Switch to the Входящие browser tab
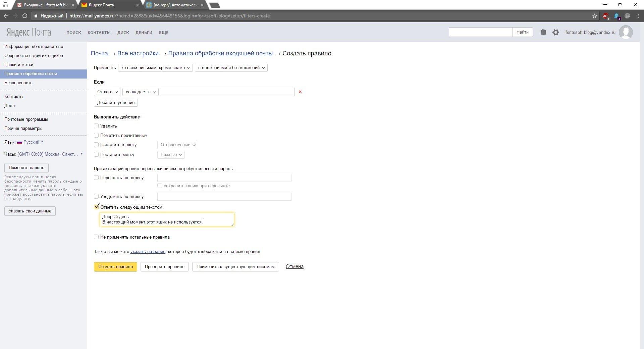 (45, 5)
